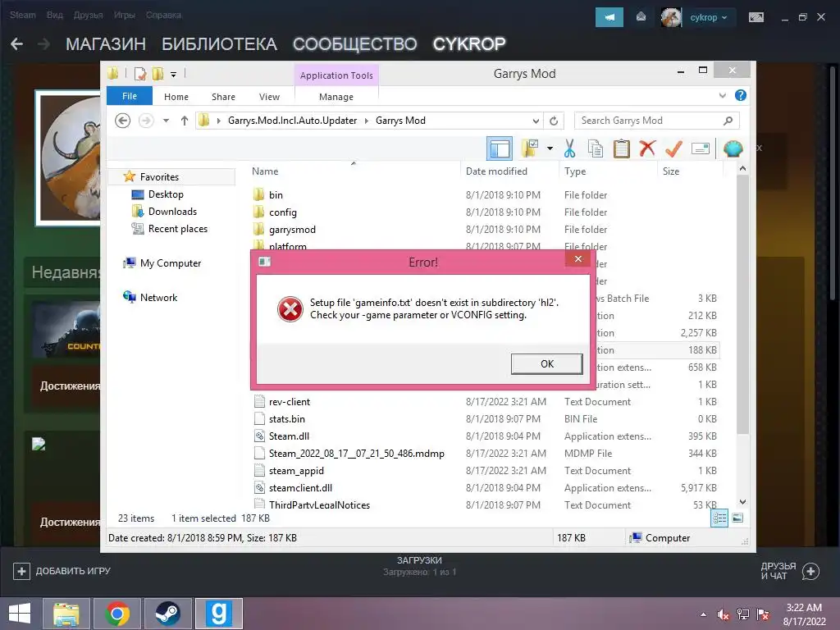Open БИБЛИОТЕКА in Steam window
840x630 pixels.
pyautogui.click(x=219, y=44)
